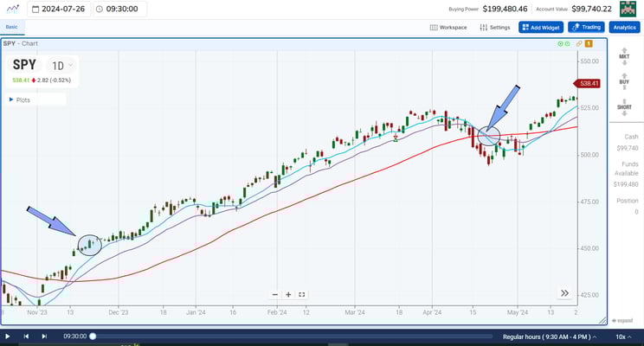Click the calendar icon beside the date
This screenshot has width=644, height=346.
(34, 10)
